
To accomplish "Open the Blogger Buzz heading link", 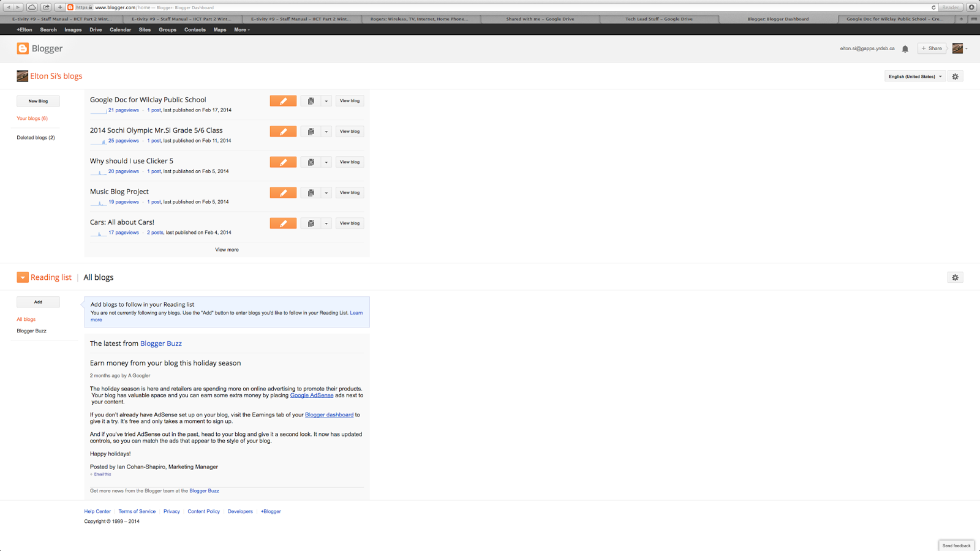I will 161,343.
